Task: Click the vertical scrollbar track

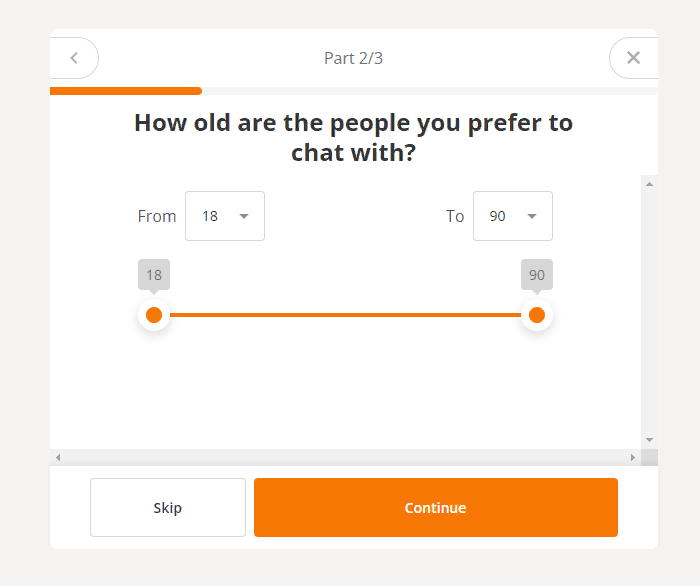Action: pyautogui.click(x=650, y=310)
